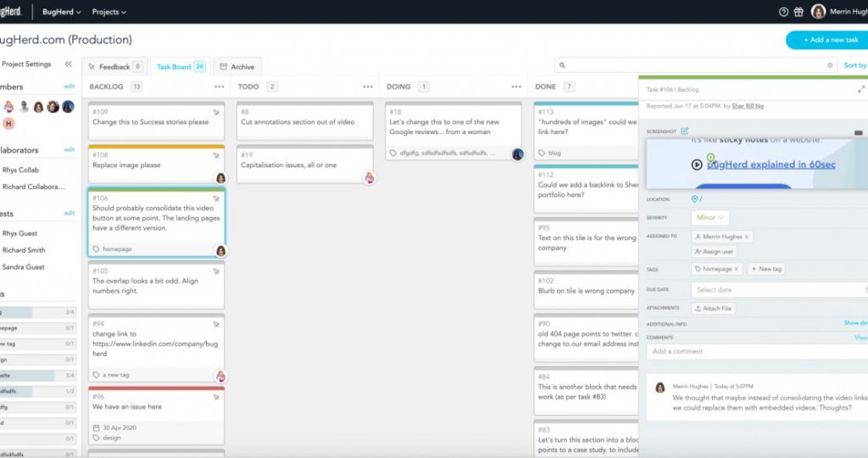Click New tag button
Screen dimensions: 868x458
pos(766,269)
